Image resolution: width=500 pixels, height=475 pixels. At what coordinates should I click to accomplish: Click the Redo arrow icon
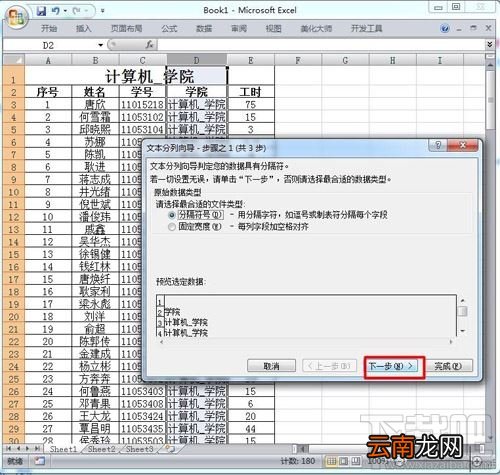pos(76,11)
